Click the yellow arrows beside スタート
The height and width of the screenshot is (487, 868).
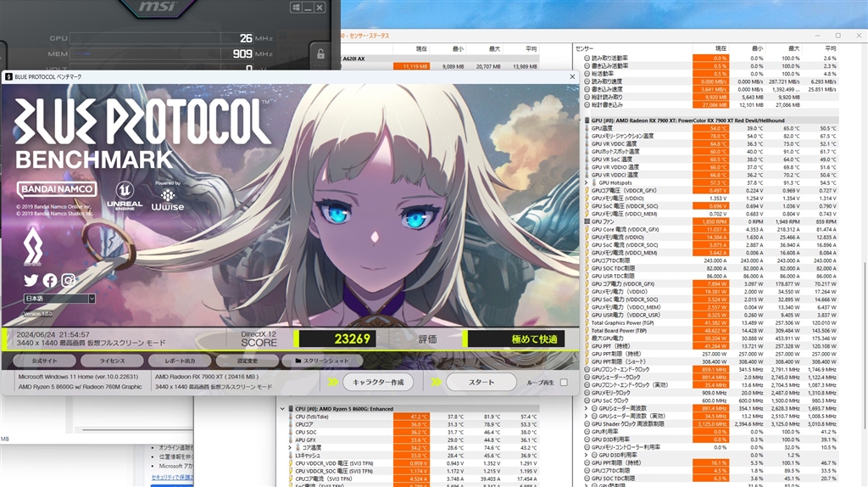click(437, 383)
